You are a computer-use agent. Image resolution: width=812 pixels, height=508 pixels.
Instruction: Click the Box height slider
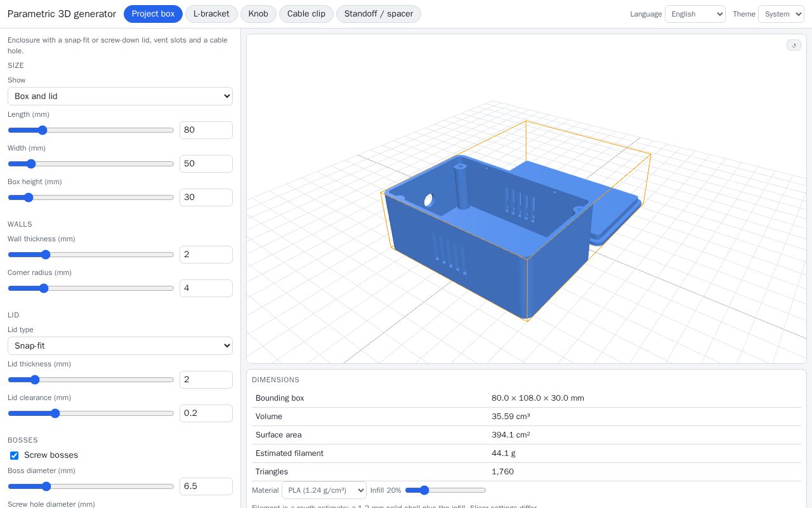(91, 197)
